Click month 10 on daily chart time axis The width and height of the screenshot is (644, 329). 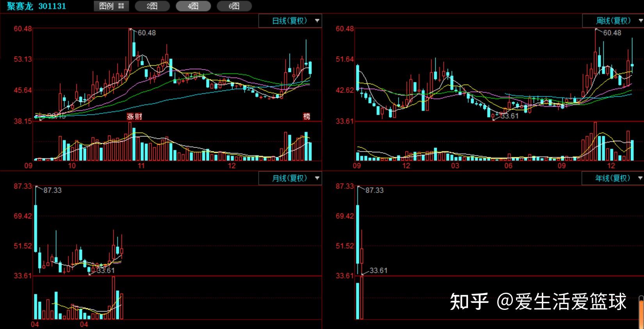click(72, 165)
